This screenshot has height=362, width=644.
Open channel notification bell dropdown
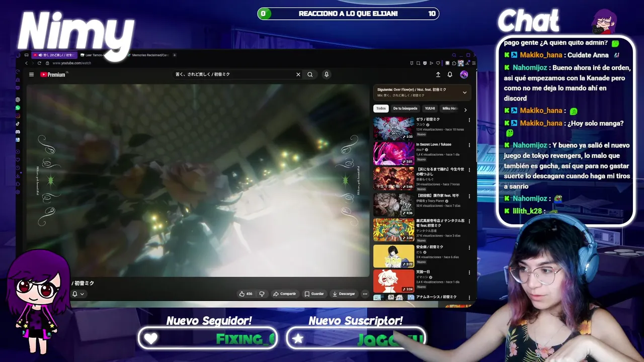[x=78, y=294]
